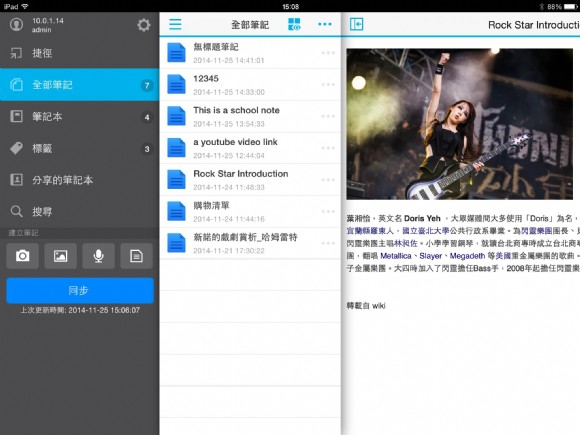Switch note list view mode icon

coord(294,24)
